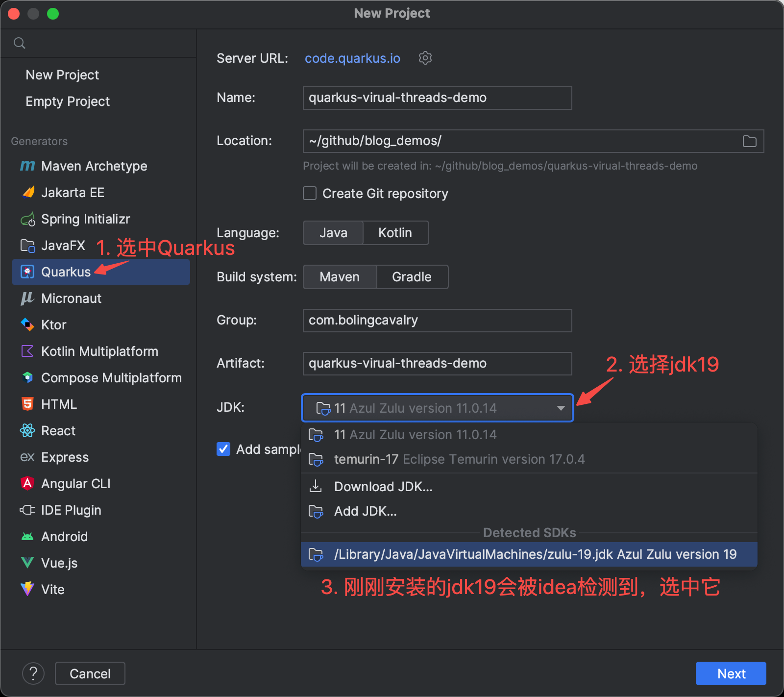
Task: Click the JavaFX generator icon
Action: click(x=27, y=246)
